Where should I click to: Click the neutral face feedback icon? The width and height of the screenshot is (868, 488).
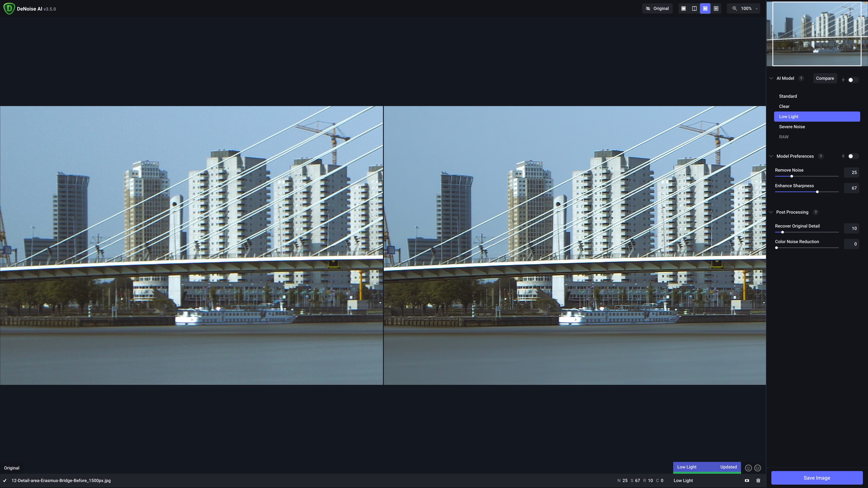[758, 468]
